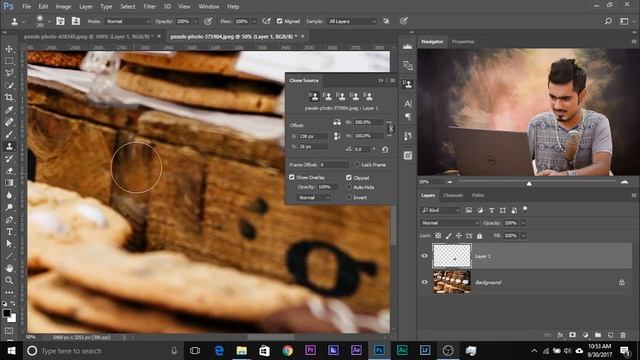Select the Horizontal Type tool in the toolbox
This screenshot has height=360, width=640.
pyautogui.click(x=9, y=232)
